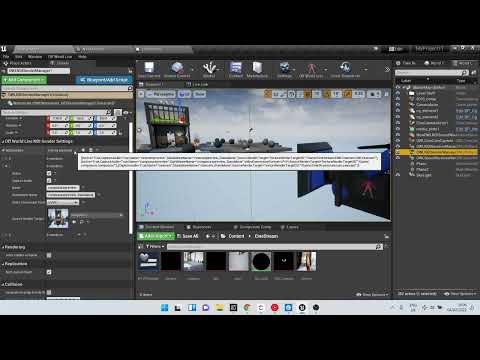
Task: Open the Off World Live menu
Action: (60, 57)
